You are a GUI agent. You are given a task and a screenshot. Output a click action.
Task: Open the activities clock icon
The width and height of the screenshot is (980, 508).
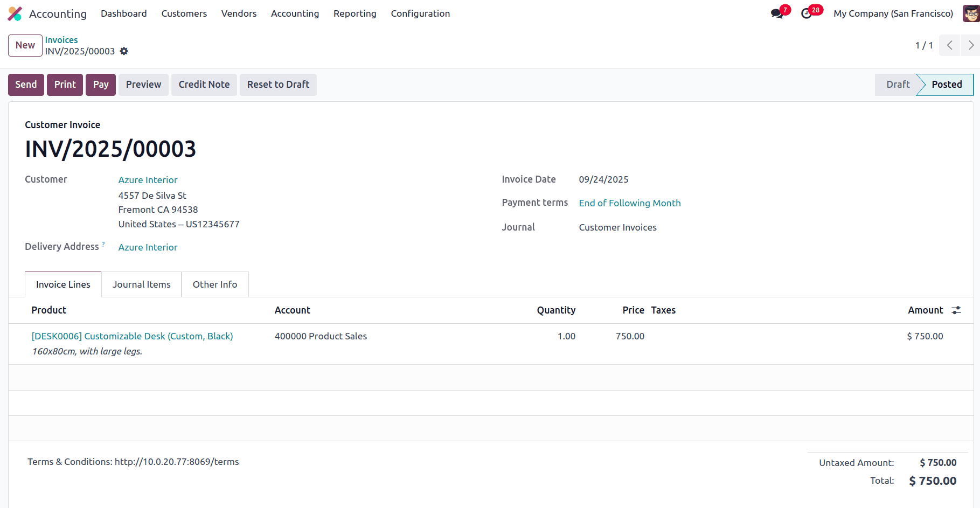click(x=807, y=13)
